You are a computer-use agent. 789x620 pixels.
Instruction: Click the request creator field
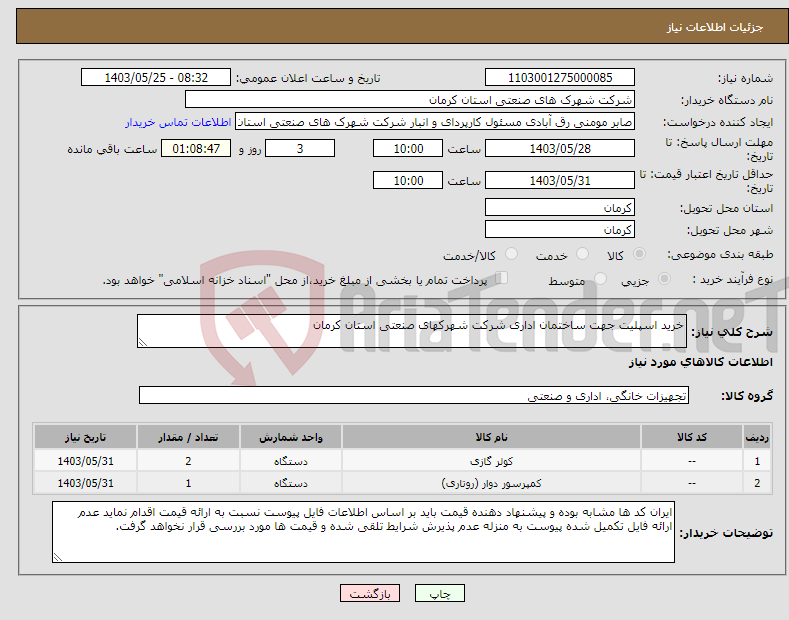pyautogui.click(x=435, y=122)
